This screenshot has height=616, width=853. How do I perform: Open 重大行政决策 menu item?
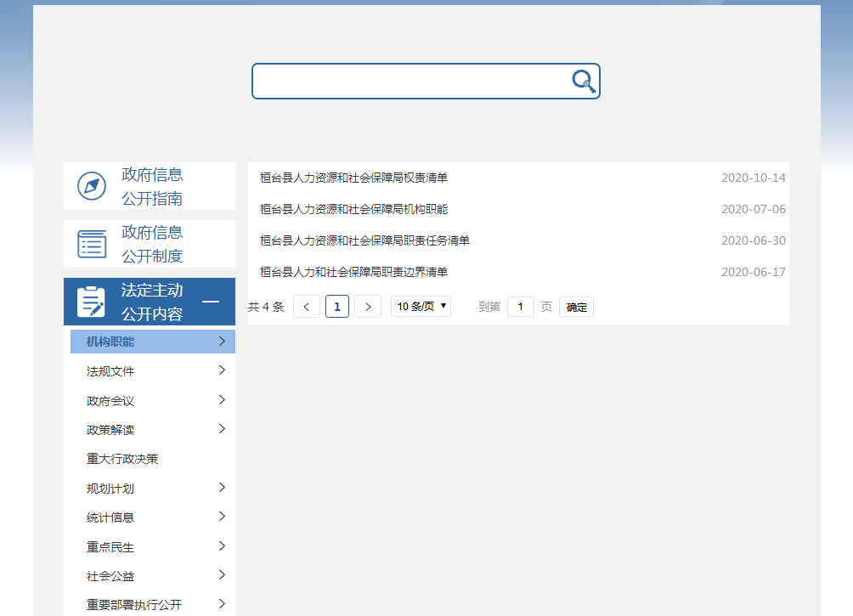[x=122, y=459]
